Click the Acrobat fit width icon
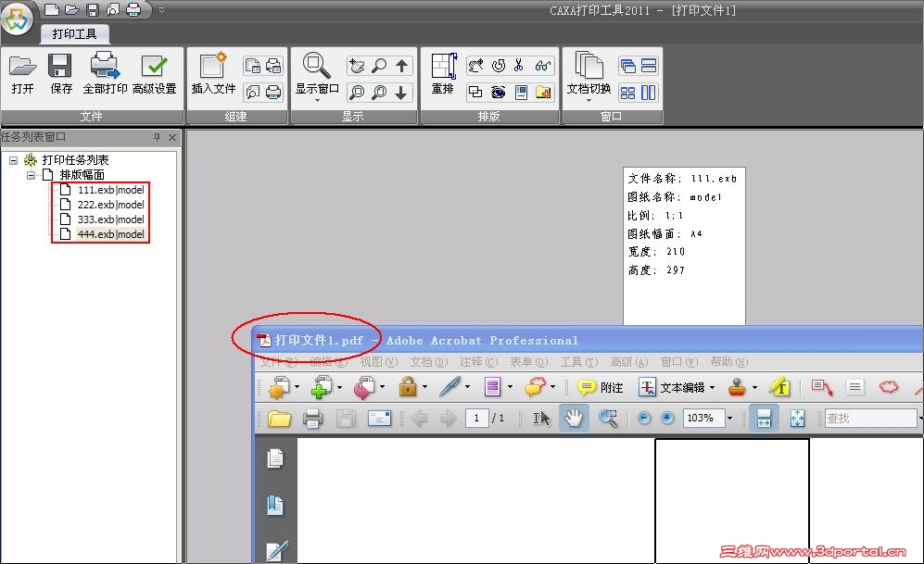This screenshot has height=564, width=924. coord(764,418)
